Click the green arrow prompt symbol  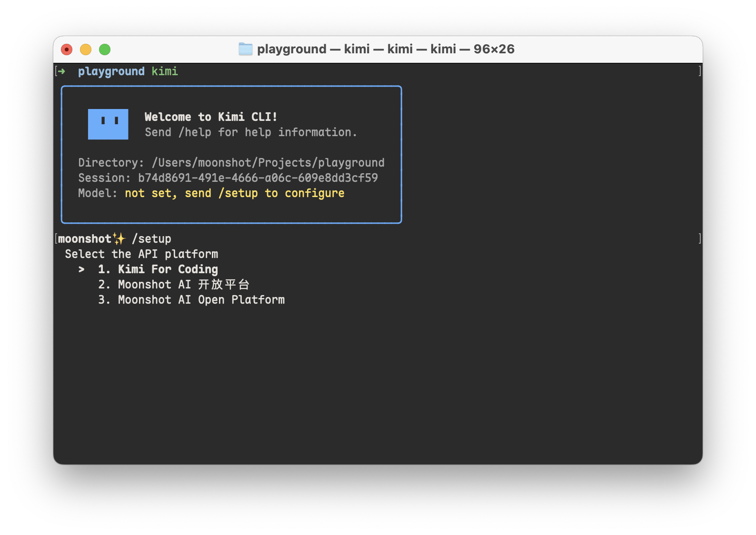point(62,71)
